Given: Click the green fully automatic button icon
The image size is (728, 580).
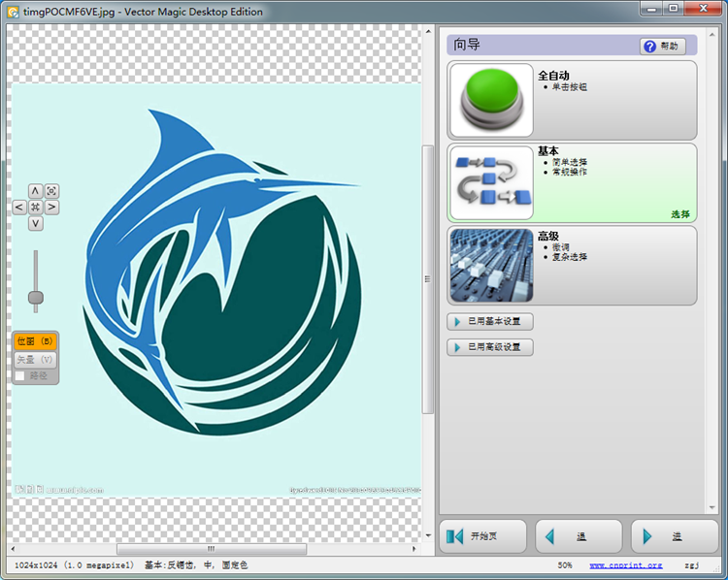Looking at the screenshot, I should click(x=492, y=100).
